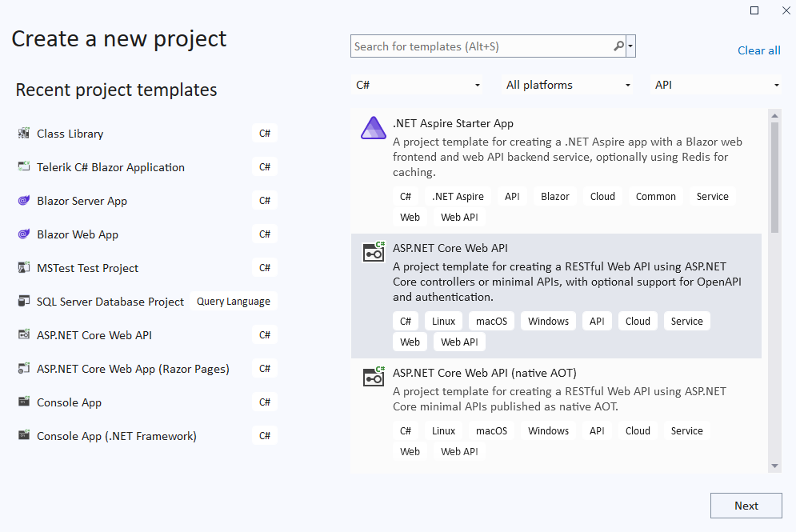
Task: Expand the search history dropdown arrow
Action: (x=631, y=46)
